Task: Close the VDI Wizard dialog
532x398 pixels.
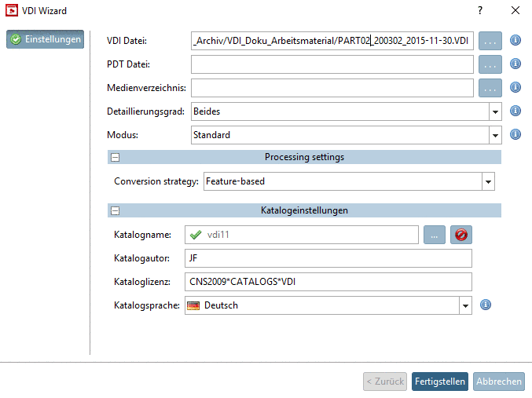Action: click(515, 10)
